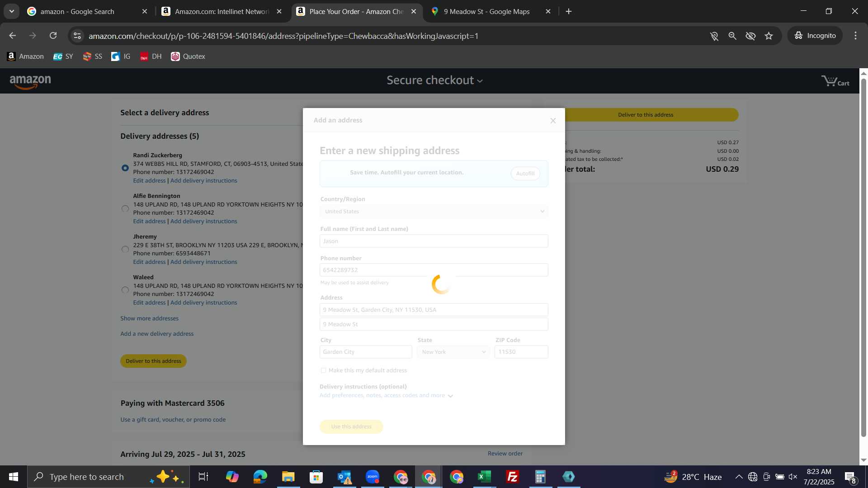Expand delivery instructions preferences link
This screenshot has height=488, width=868.
(386, 395)
